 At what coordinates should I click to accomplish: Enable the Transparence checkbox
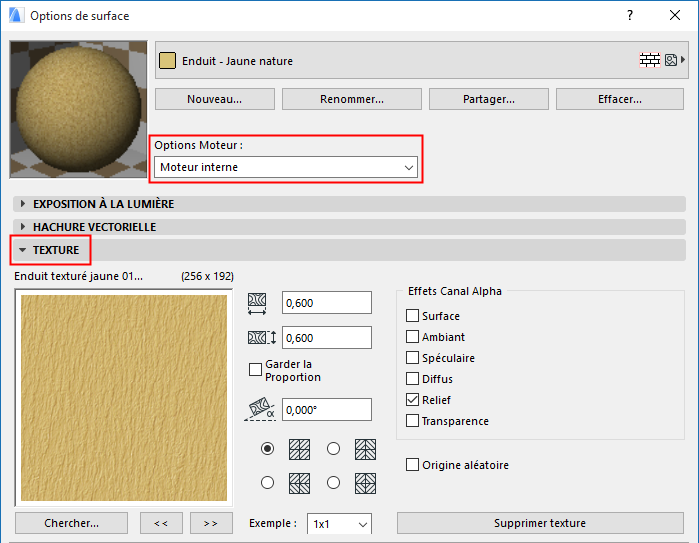(x=412, y=420)
